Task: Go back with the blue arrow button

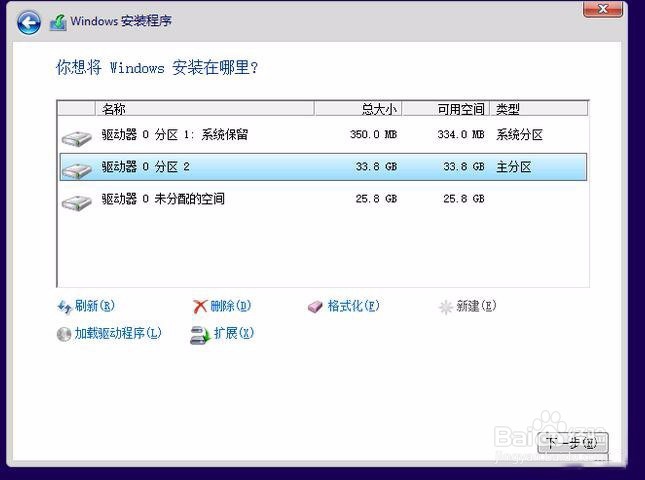Action: tap(29, 22)
